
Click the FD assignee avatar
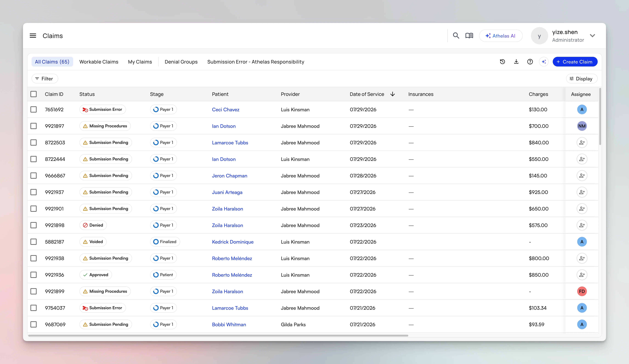tap(582, 291)
